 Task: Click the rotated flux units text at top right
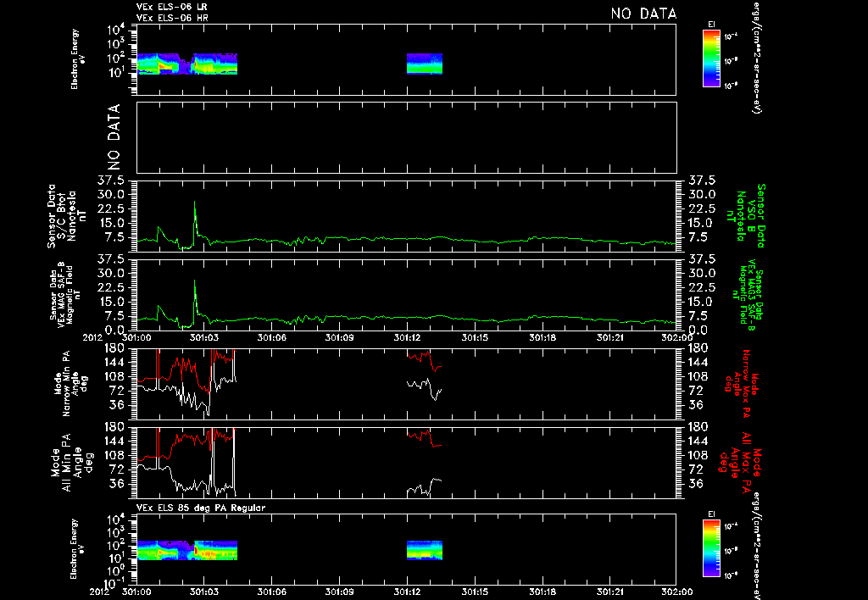(x=755, y=58)
